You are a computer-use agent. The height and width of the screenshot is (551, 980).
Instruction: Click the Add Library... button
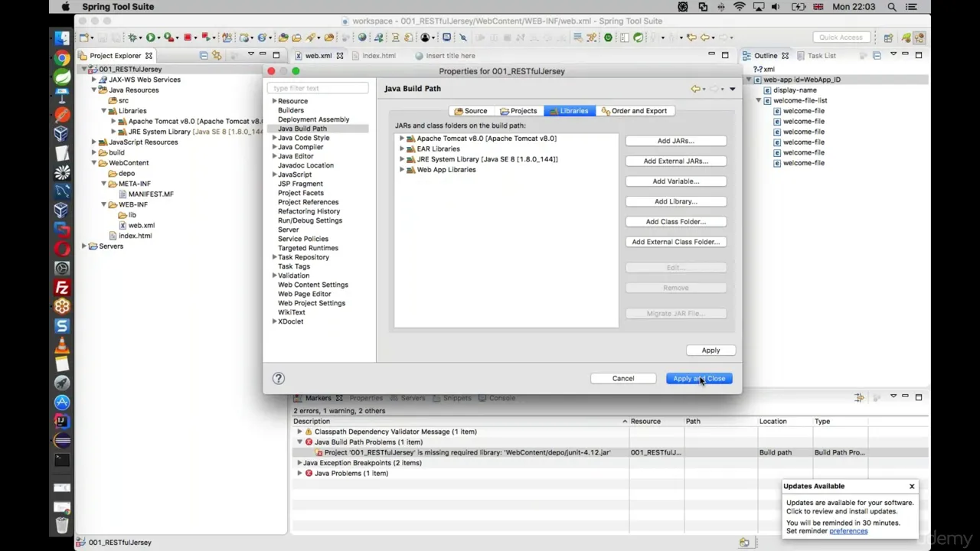(x=675, y=201)
